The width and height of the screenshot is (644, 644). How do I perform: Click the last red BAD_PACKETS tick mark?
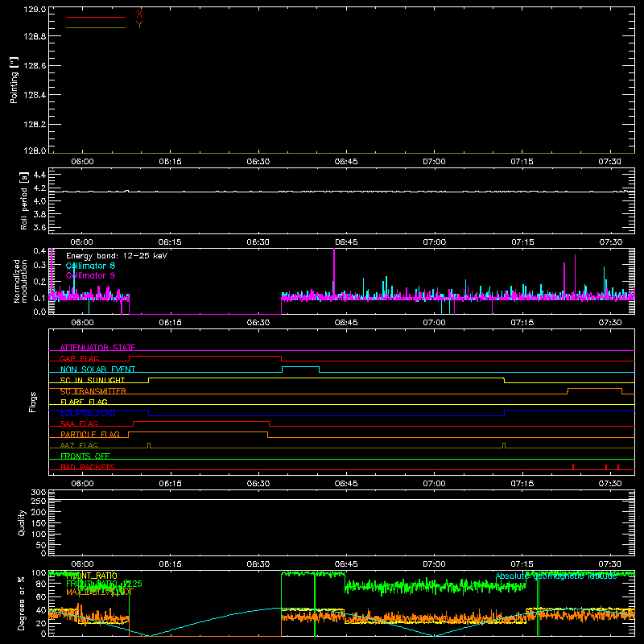(x=618, y=467)
